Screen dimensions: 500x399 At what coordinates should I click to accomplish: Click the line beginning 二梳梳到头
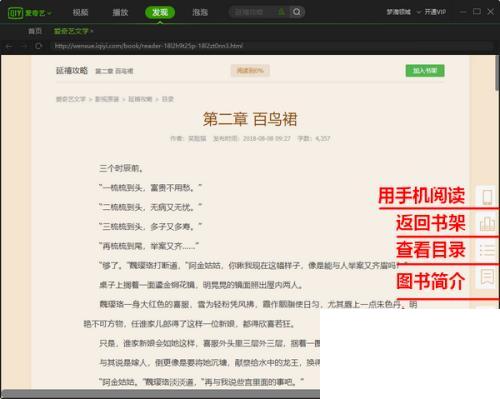click(150, 207)
